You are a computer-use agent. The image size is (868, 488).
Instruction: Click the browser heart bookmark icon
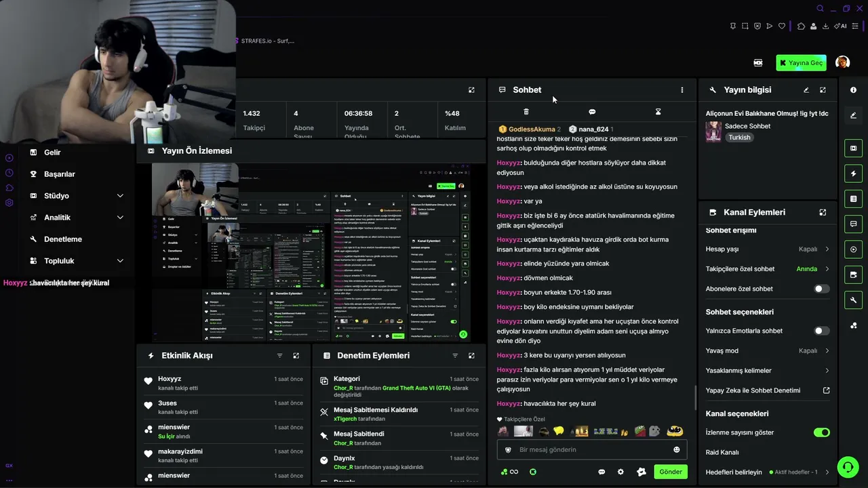pos(781,26)
